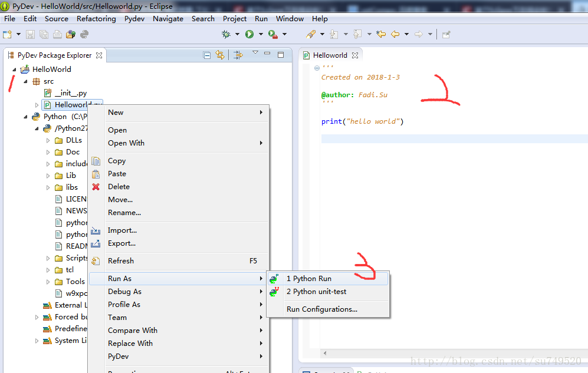Click the Back navigation arrow icon
Viewport: 588px width, 373px height.
point(395,34)
